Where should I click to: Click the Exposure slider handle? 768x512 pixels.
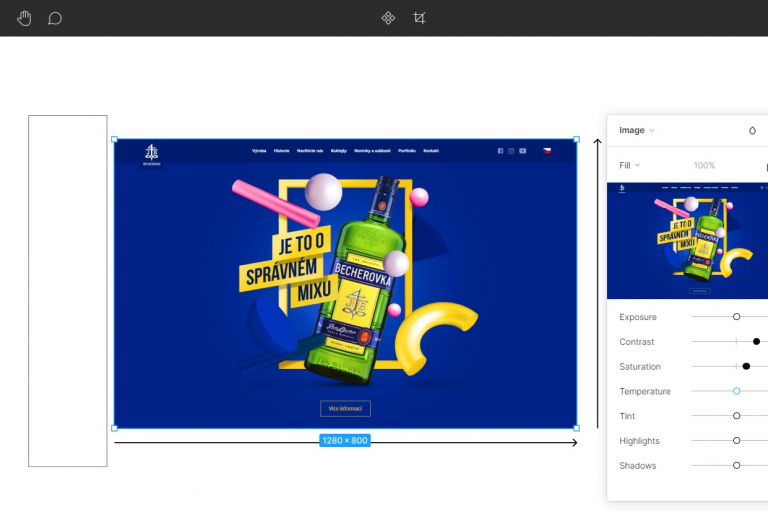coord(736,317)
